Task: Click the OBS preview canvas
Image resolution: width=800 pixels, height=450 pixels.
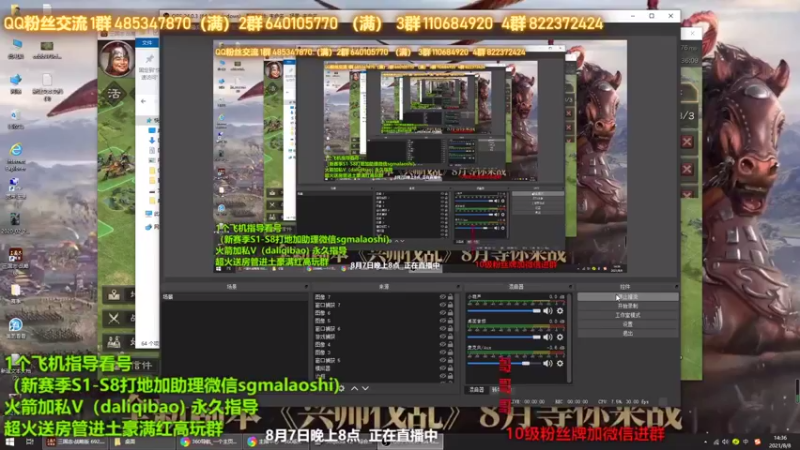Action: (420, 156)
